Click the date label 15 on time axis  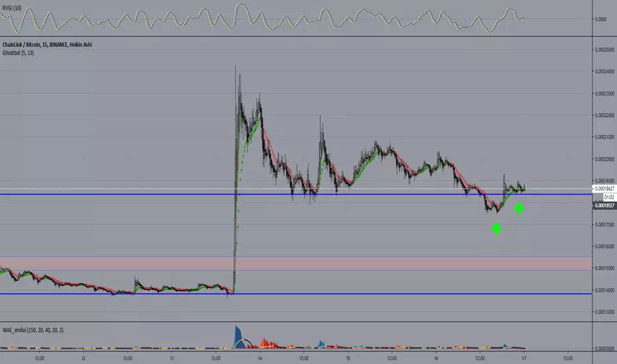click(x=348, y=358)
